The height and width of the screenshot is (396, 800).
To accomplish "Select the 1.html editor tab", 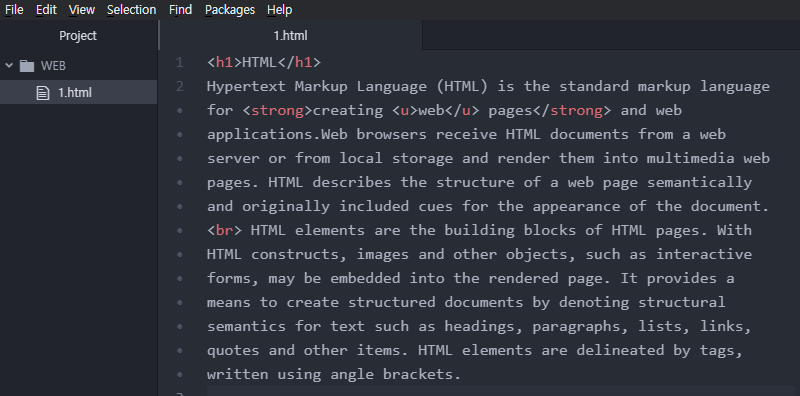I will [x=291, y=36].
